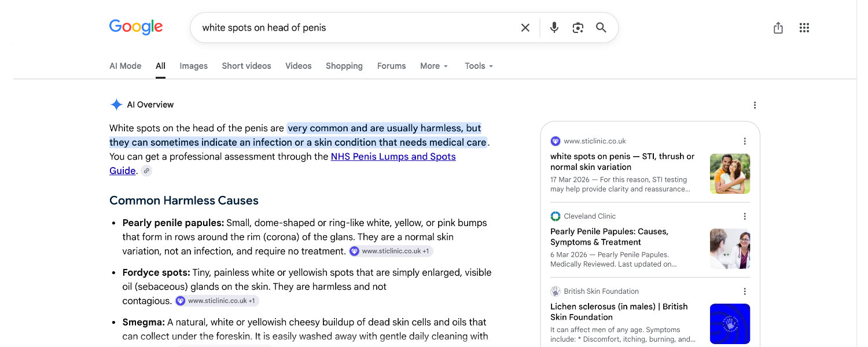Open Short videos tab

[247, 66]
